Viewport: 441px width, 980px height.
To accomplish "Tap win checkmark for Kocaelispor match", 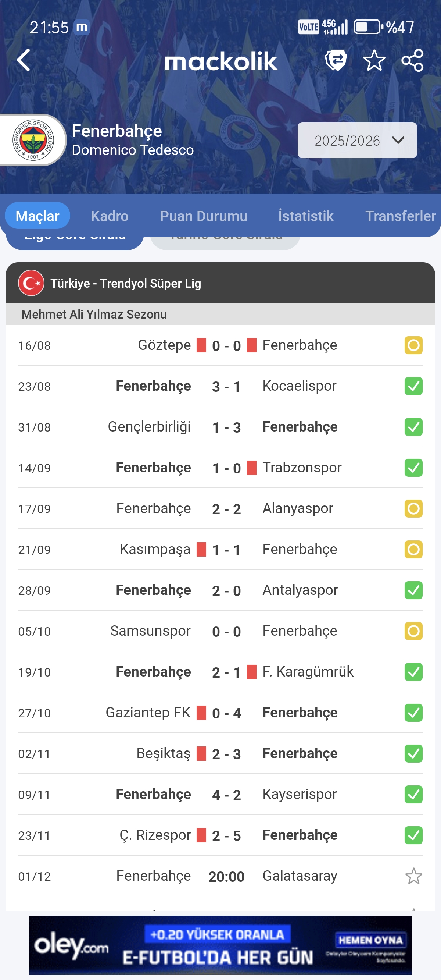I will click(413, 386).
